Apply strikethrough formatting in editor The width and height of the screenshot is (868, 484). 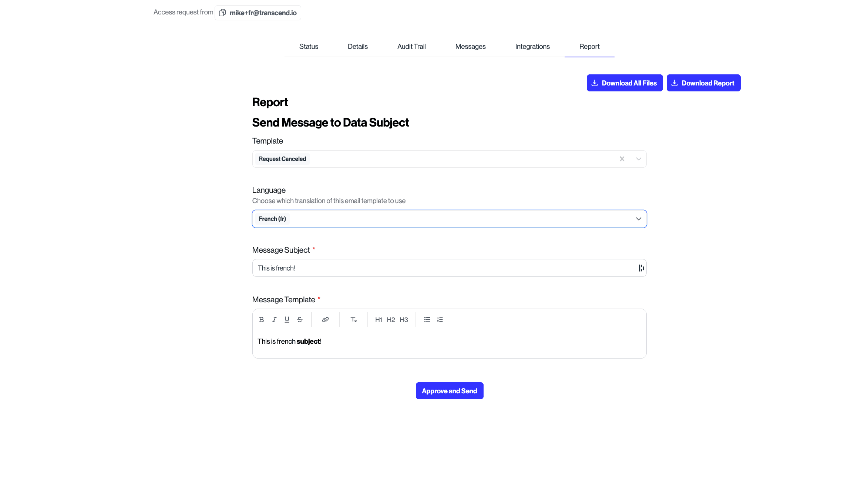[300, 320]
